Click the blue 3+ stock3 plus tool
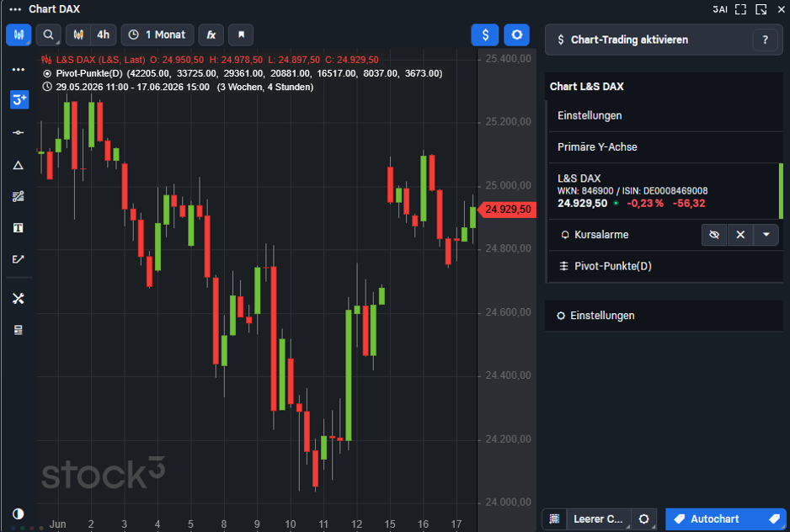This screenshot has width=790, height=532. click(x=19, y=99)
